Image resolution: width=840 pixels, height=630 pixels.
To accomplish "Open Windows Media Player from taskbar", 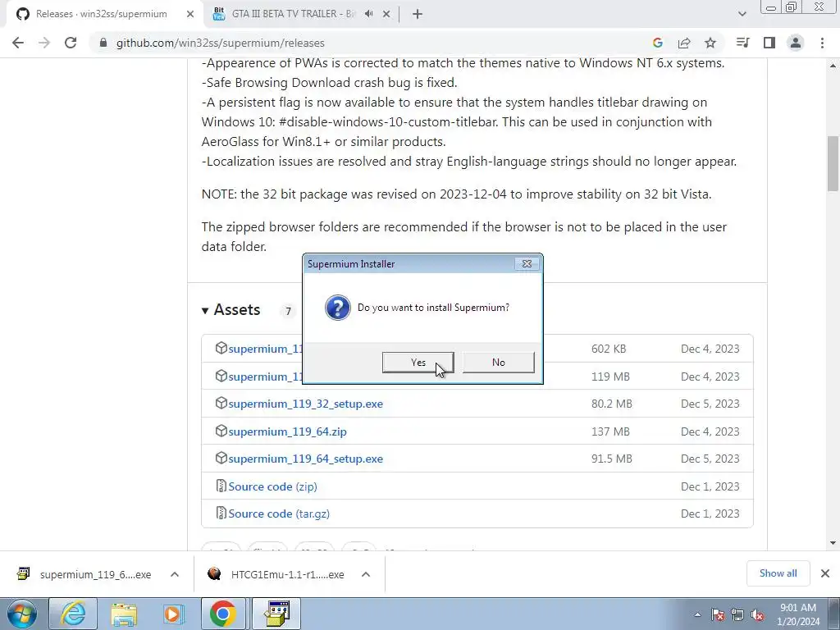I will [173, 614].
